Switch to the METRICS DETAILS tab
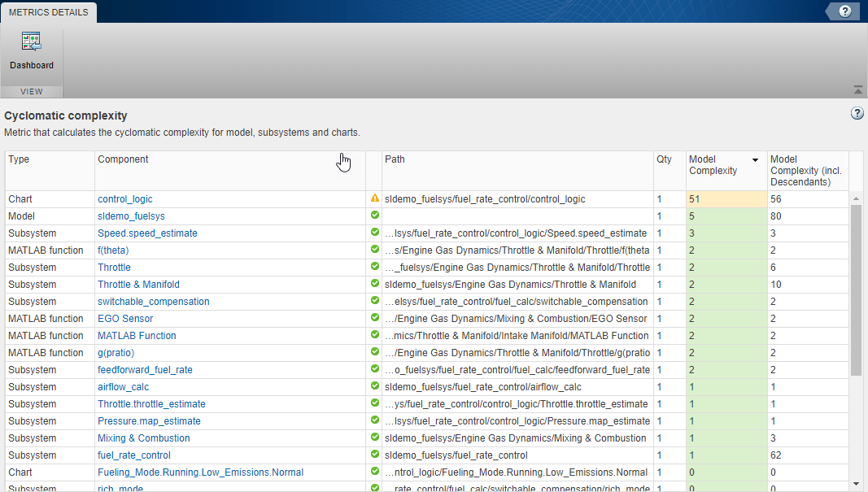This screenshot has width=868, height=492. pyautogui.click(x=49, y=11)
